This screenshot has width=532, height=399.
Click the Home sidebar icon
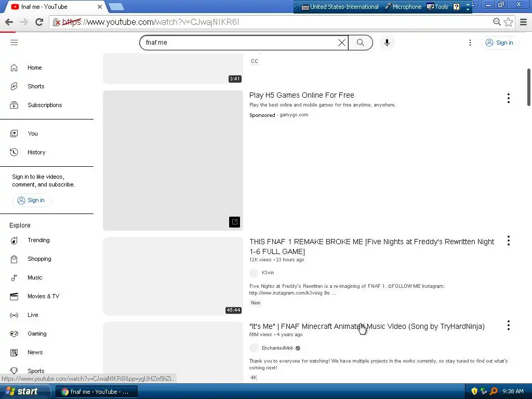pos(14,68)
